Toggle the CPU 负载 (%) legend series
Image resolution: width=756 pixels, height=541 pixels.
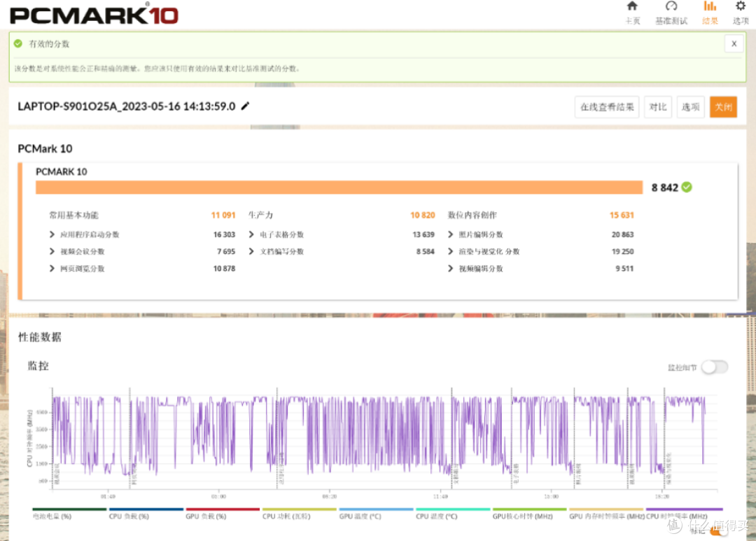[146, 514]
